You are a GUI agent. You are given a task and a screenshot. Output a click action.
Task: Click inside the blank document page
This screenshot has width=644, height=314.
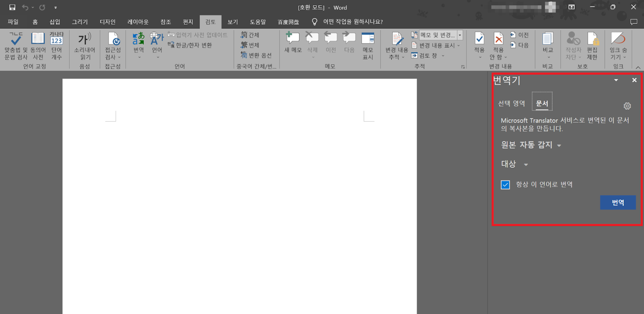(x=239, y=196)
